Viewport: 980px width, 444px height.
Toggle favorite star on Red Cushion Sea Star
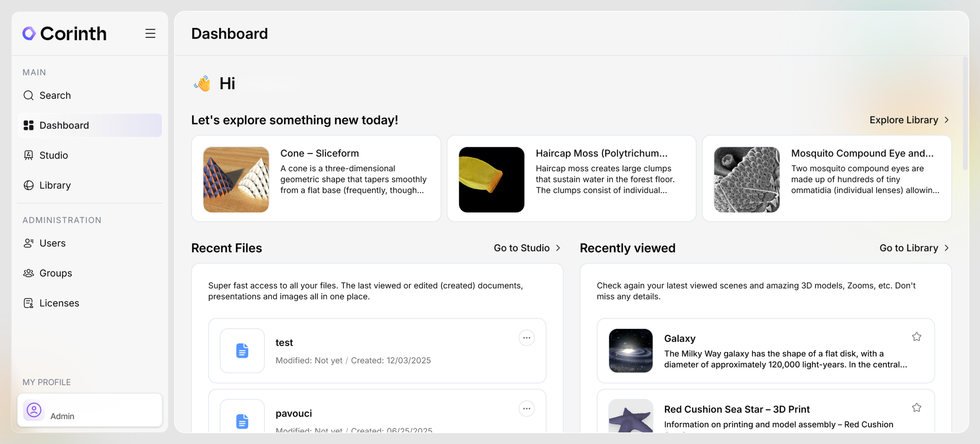coord(916,407)
